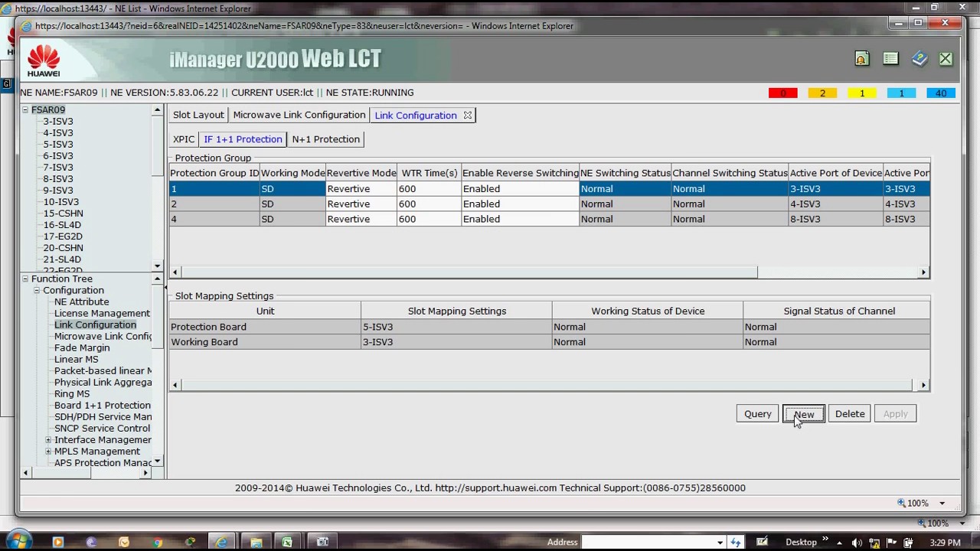Open Linear MS in Function Tree
This screenshot has height=551, width=980.
[77, 360]
